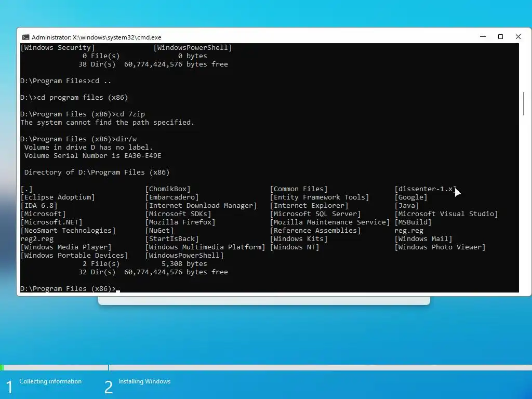Click the 'Volume Serial Number is EA30-E49E' line
Viewport: 532px width, 399px height.
(x=92, y=156)
